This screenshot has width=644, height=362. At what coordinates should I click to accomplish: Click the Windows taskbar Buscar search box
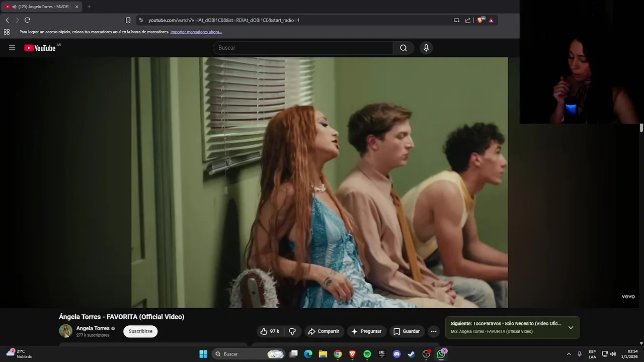click(x=249, y=354)
